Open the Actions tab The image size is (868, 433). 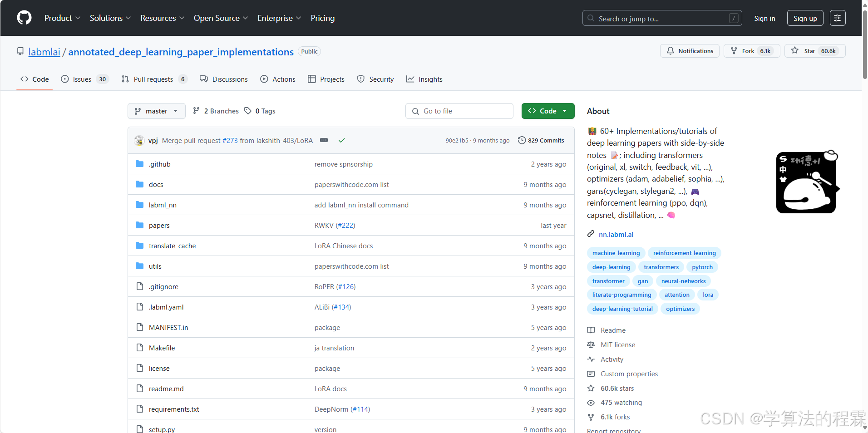click(x=278, y=79)
